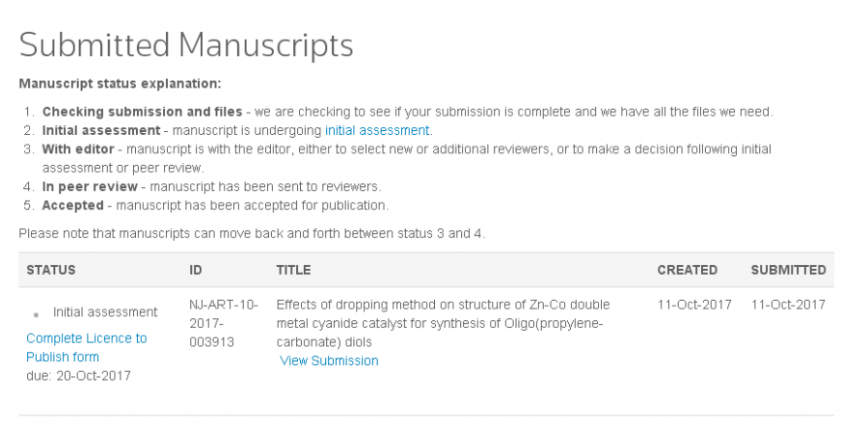
Task: Click the status bullet next to Initial assessment
Action: tap(37, 314)
